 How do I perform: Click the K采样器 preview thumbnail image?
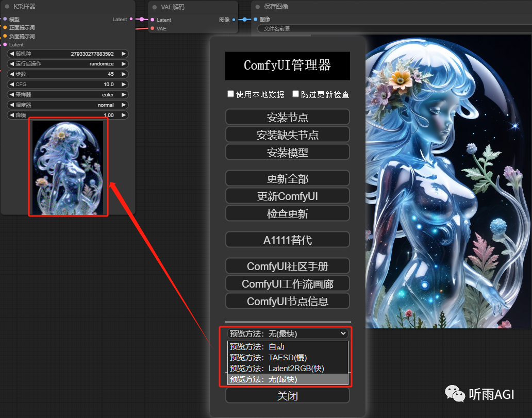click(68, 168)
